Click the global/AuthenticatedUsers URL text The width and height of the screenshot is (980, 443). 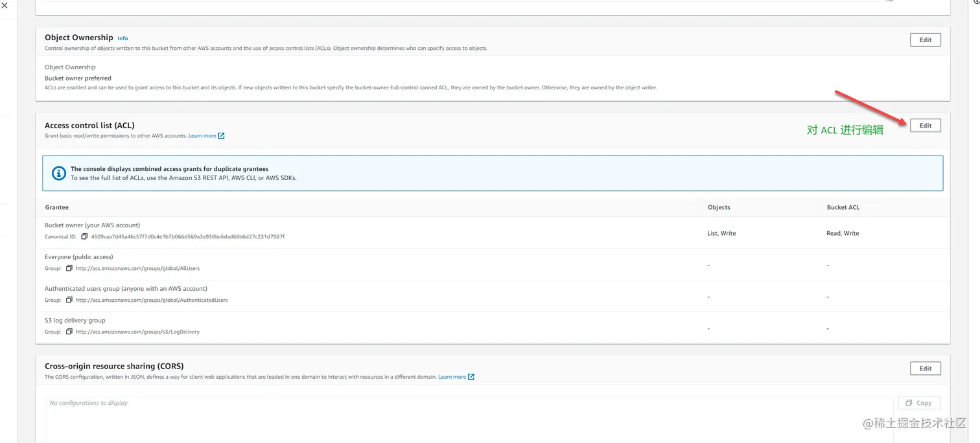coord(152,300)
